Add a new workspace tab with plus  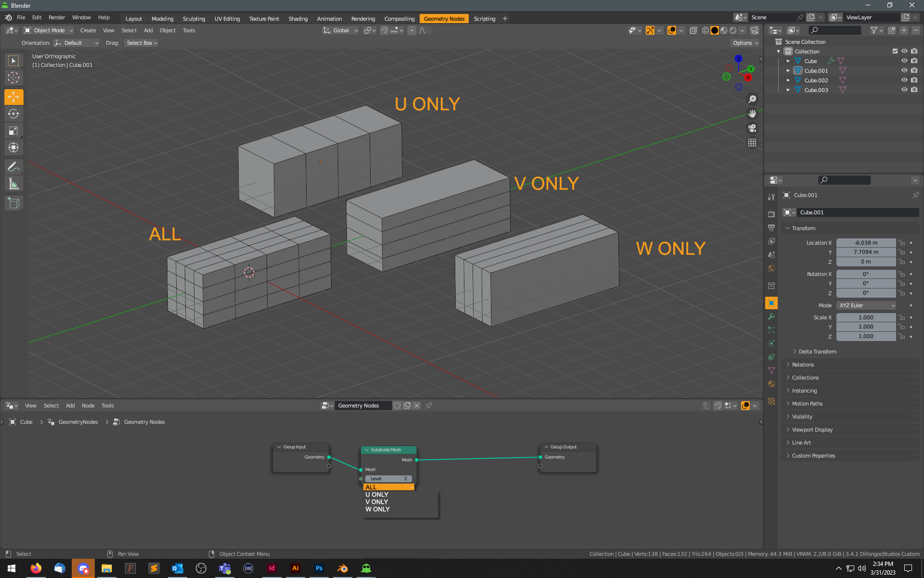505,19
